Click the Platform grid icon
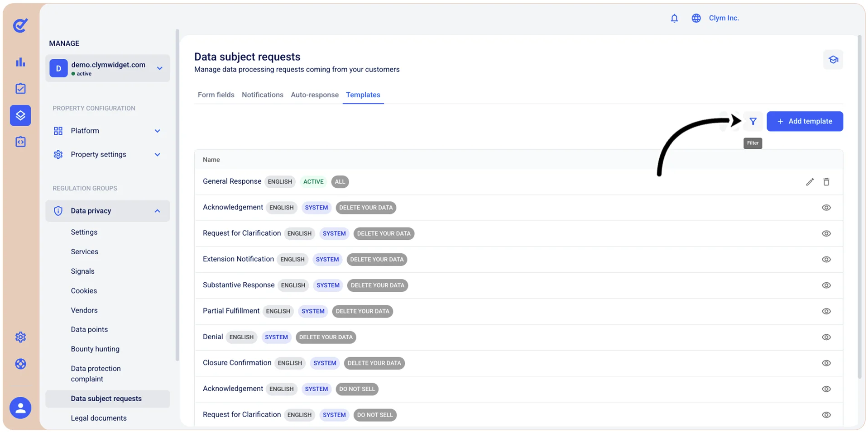 coord(58,131)
